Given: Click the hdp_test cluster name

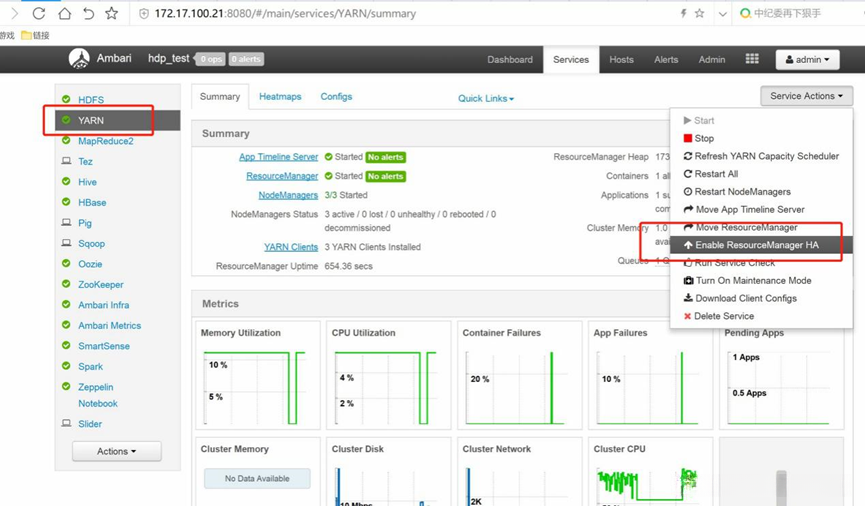Looking at the screenshot, I should tap(168, 58).
